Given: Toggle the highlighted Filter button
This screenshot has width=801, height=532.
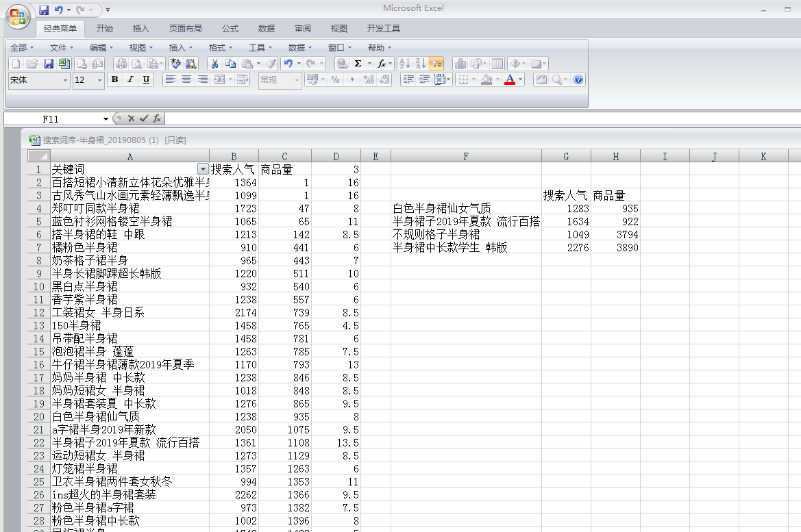Looking at the screenshot, I should click(x=436, y=64).
